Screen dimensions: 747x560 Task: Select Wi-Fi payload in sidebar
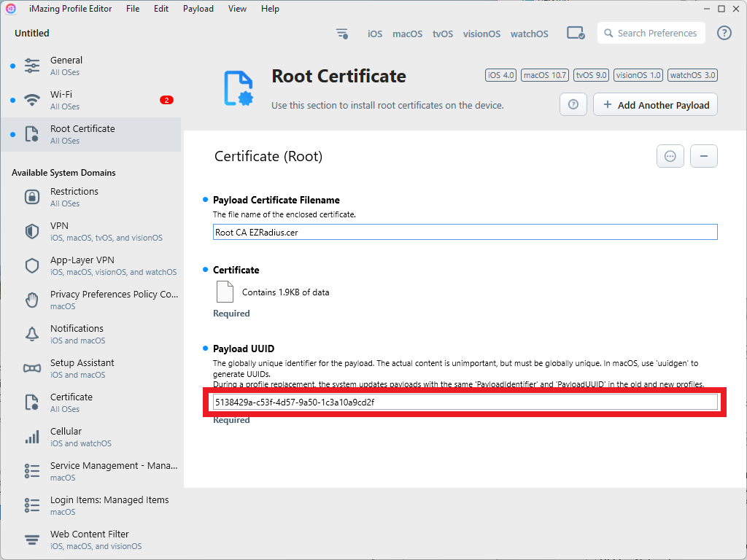coord(90,100)
